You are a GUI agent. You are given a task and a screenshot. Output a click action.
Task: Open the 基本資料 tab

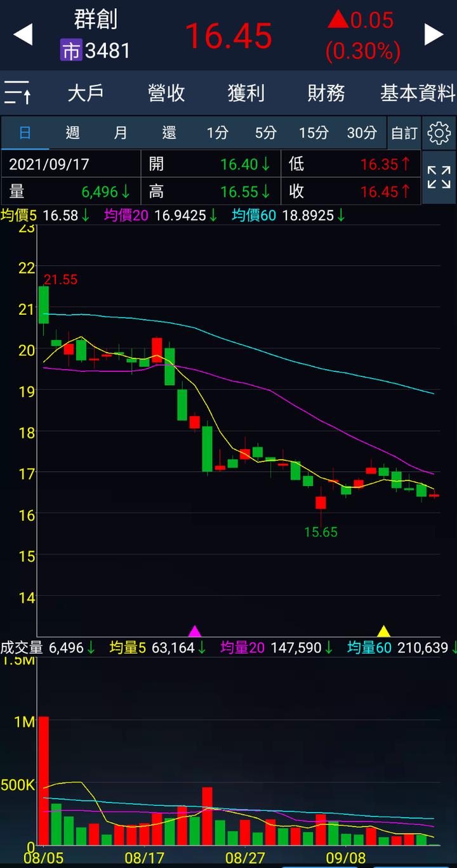click(418, 93)
